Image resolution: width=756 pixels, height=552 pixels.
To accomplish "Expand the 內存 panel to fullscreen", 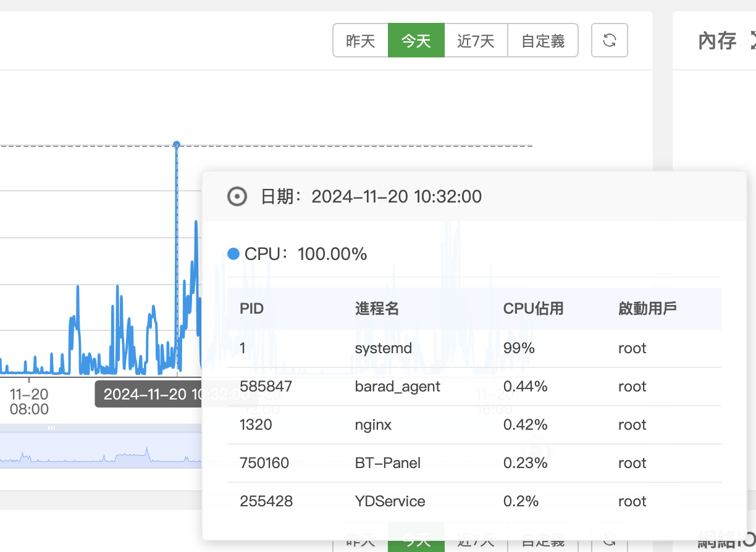I will [752, 41].
